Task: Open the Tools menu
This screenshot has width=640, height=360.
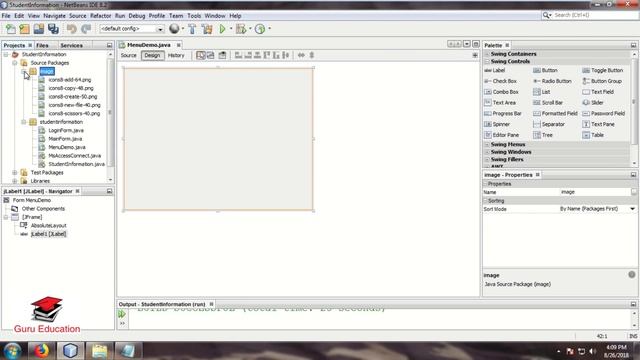Action: coord(194,16)
